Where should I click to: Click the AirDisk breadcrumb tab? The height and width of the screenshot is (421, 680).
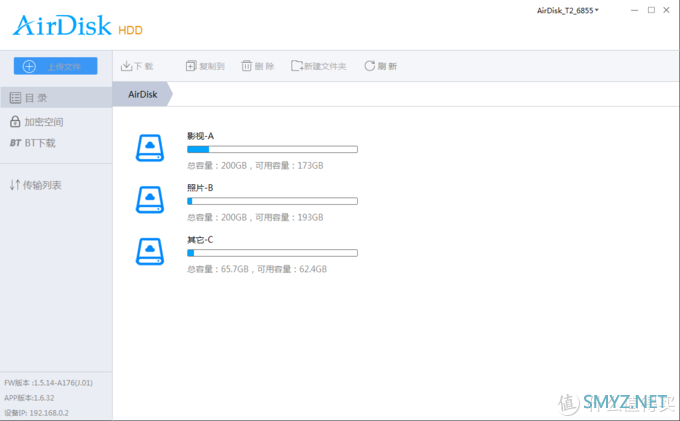pos(143,94)
